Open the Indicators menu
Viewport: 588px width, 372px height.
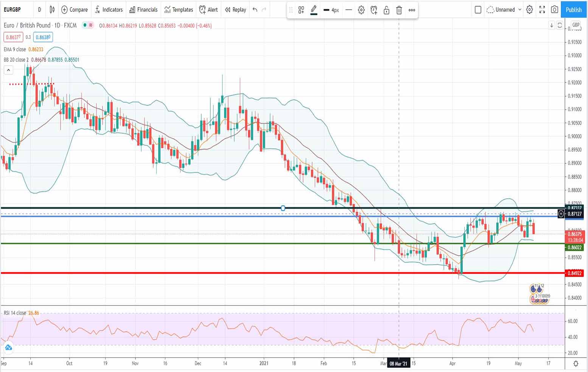coord(109,10)
